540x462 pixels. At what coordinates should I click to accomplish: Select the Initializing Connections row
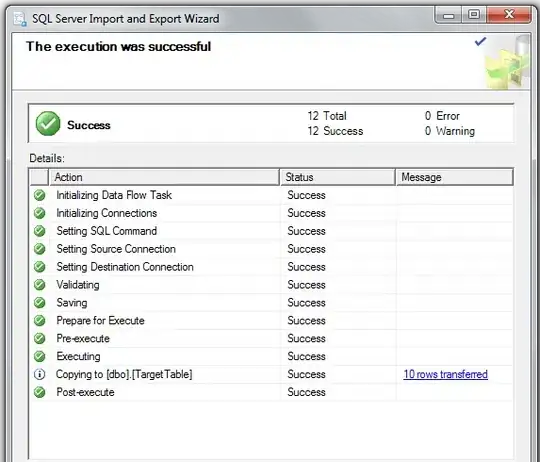271,213
